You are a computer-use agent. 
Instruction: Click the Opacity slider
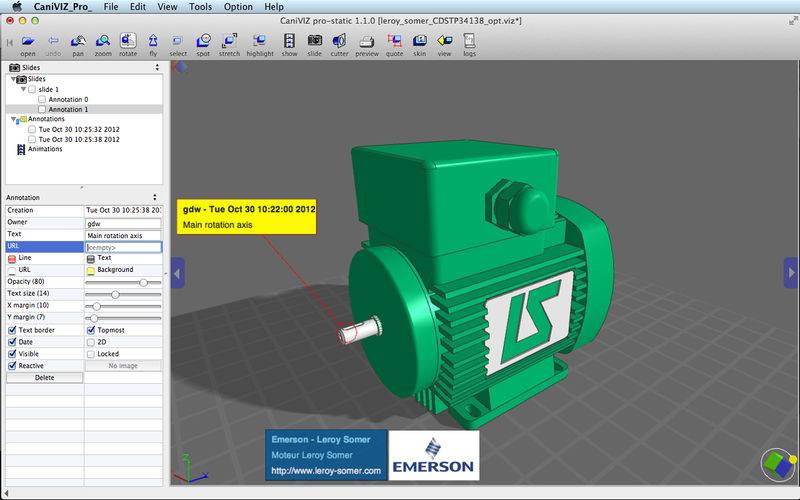point(123,282)
